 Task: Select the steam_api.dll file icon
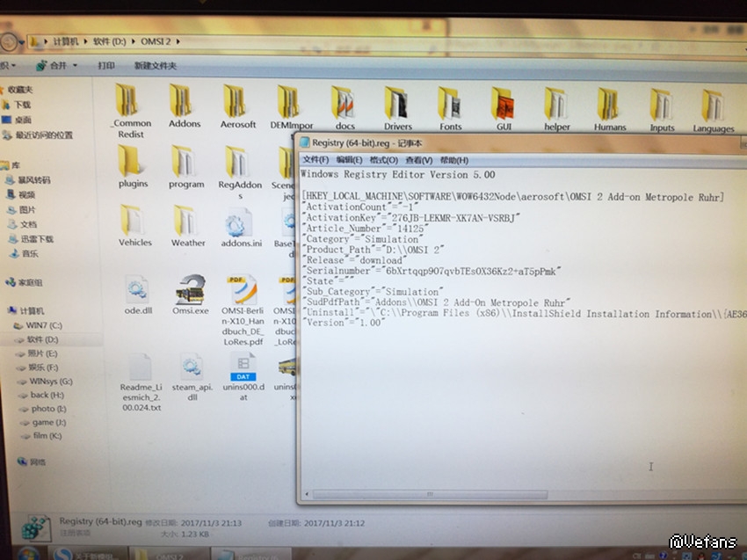click(x=192, y=369)
